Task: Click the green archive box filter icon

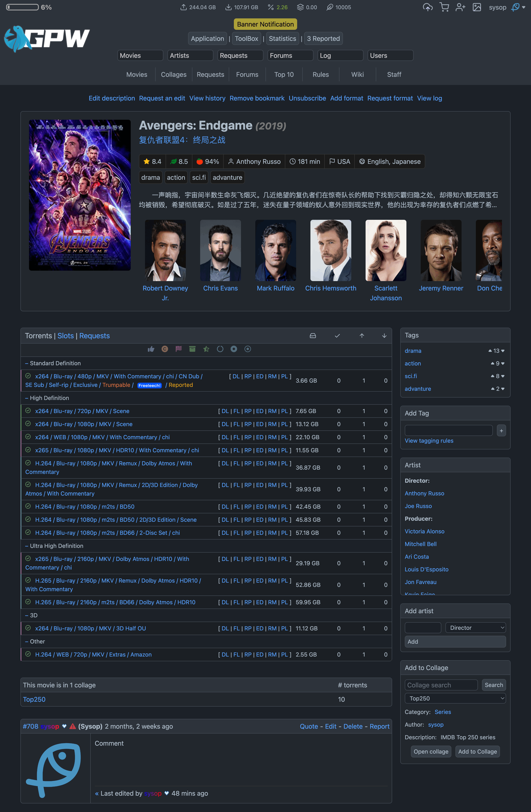Action: [x=192, y=349]
